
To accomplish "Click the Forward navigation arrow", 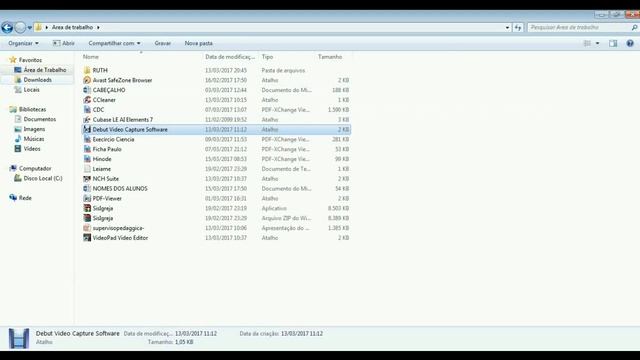I will (20, 27).
